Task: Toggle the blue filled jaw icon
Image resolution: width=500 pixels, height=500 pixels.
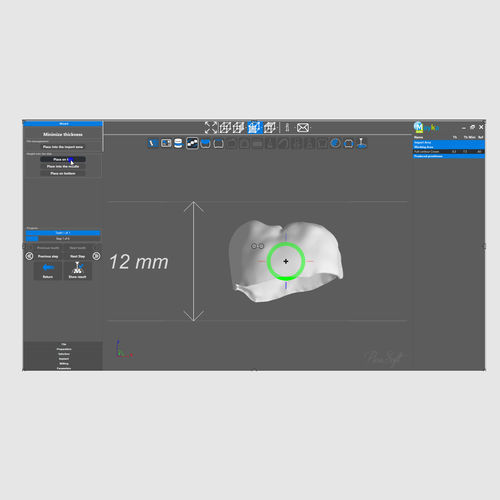Action: pos(205,143)
